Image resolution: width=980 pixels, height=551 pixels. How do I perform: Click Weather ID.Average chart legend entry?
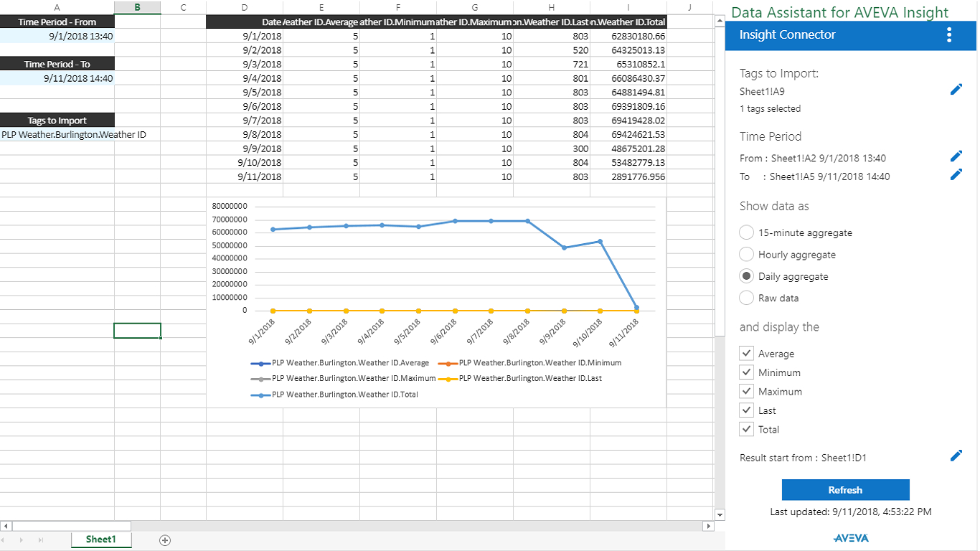point(339,363)
